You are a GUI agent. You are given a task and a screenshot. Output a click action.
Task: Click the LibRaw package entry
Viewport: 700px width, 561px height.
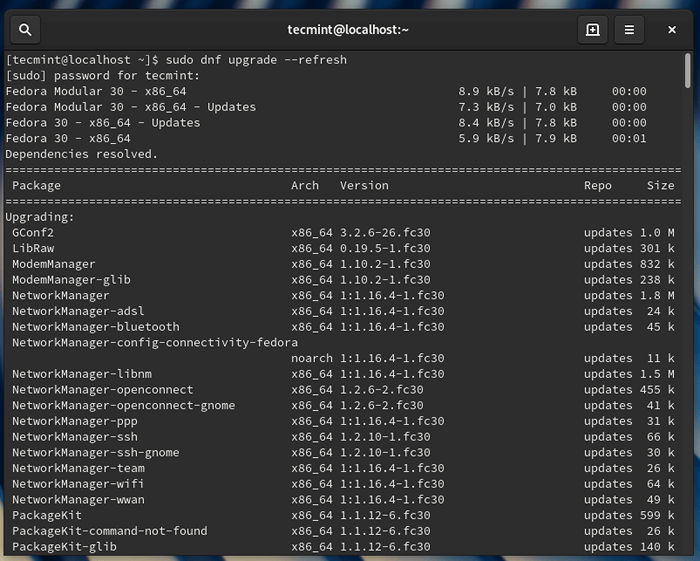click(33, 248)
